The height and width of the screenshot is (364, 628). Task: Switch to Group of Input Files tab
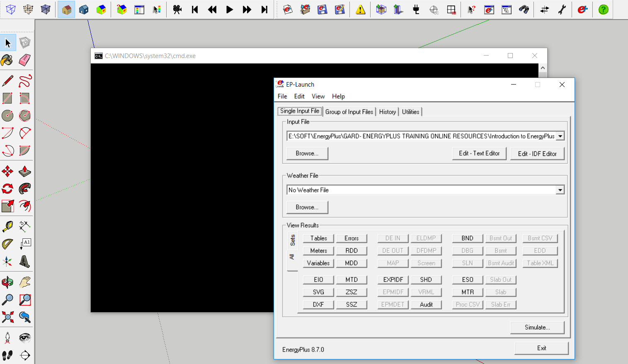[x=349, y=112]
